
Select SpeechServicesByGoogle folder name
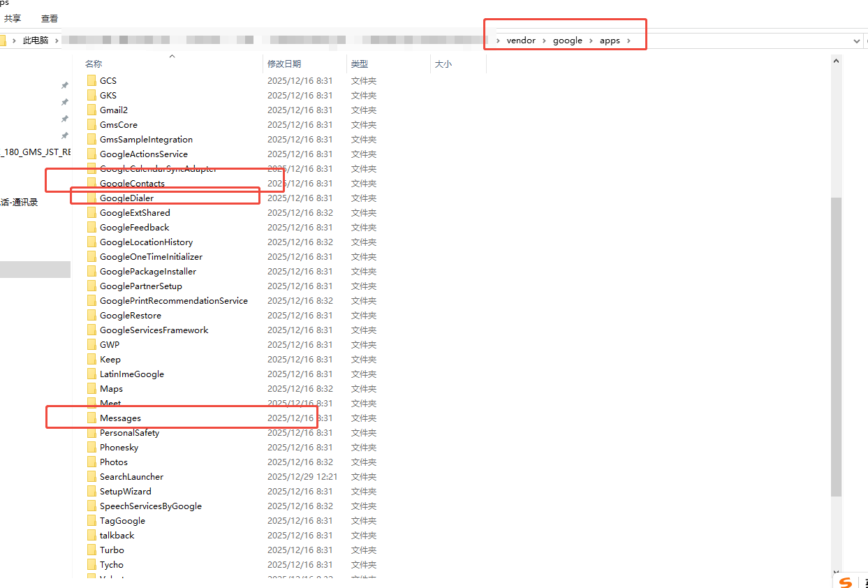click(151, 506)
